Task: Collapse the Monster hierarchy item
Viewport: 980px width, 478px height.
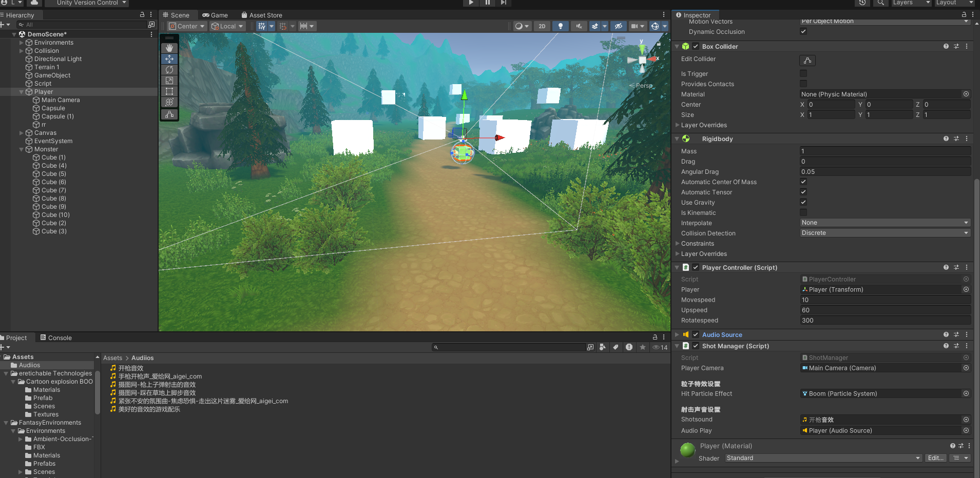Action: pos(22,149)
